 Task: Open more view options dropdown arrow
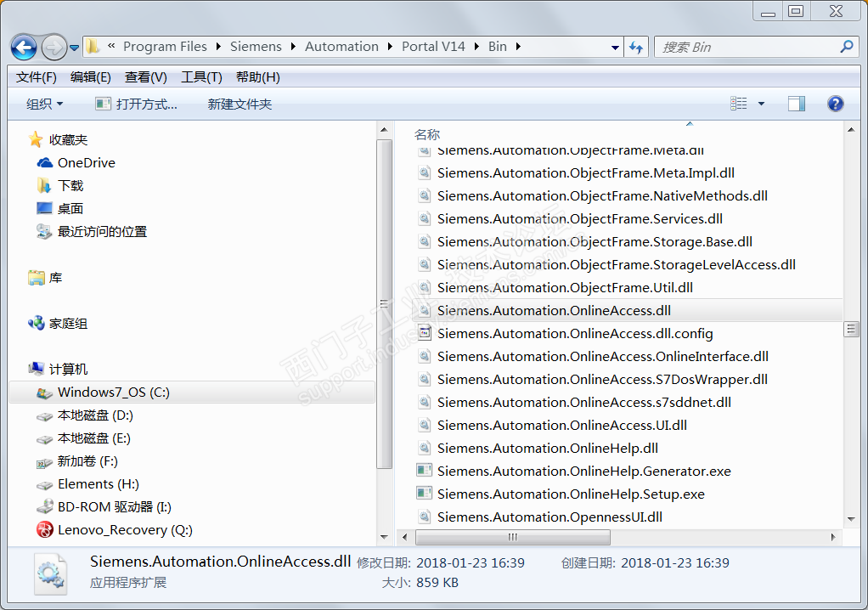tap(761, 104)
